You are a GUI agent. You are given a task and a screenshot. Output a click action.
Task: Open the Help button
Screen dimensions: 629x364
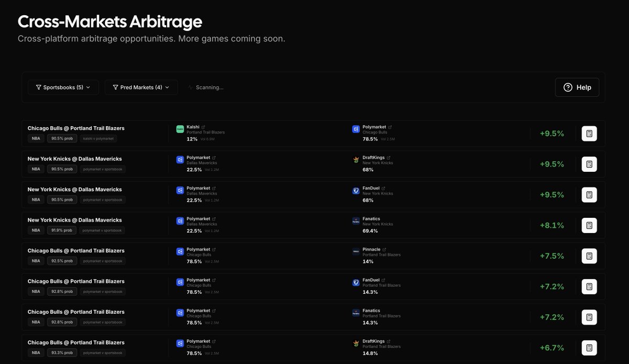click(577, 87)
